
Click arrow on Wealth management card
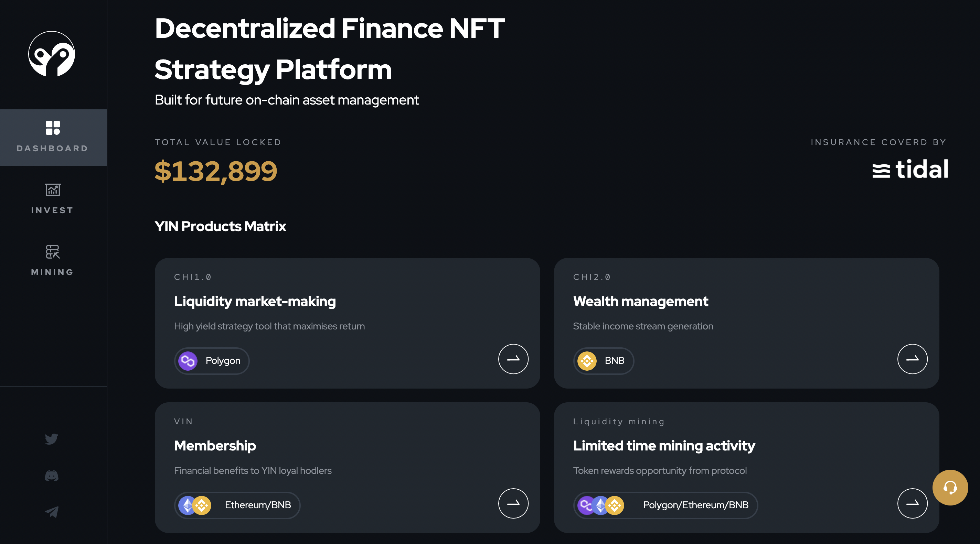click(912, 359)
